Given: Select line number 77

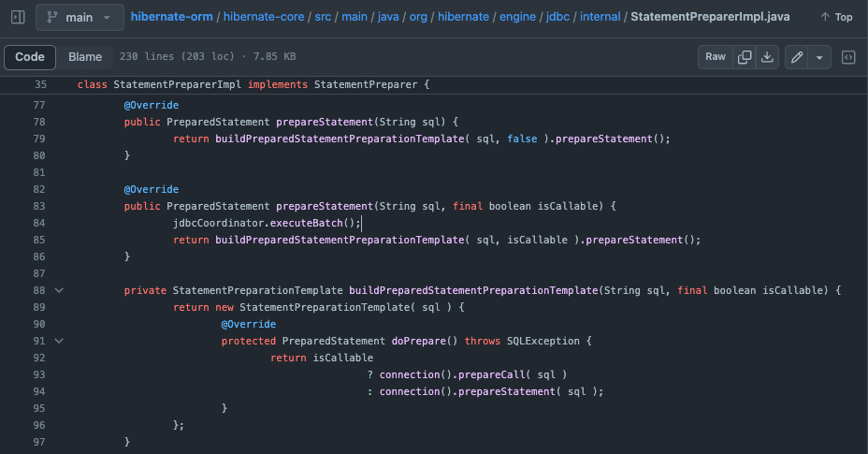Looking at the screenshot, I should pos(39,106).
